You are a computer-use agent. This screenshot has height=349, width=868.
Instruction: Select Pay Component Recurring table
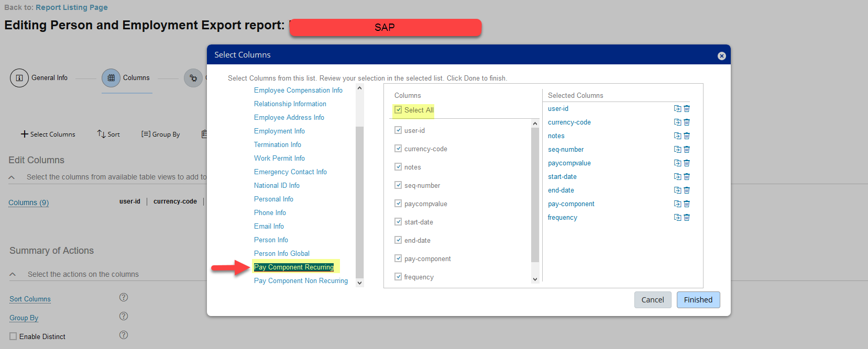pyautogui.click(x=294, y=267)
